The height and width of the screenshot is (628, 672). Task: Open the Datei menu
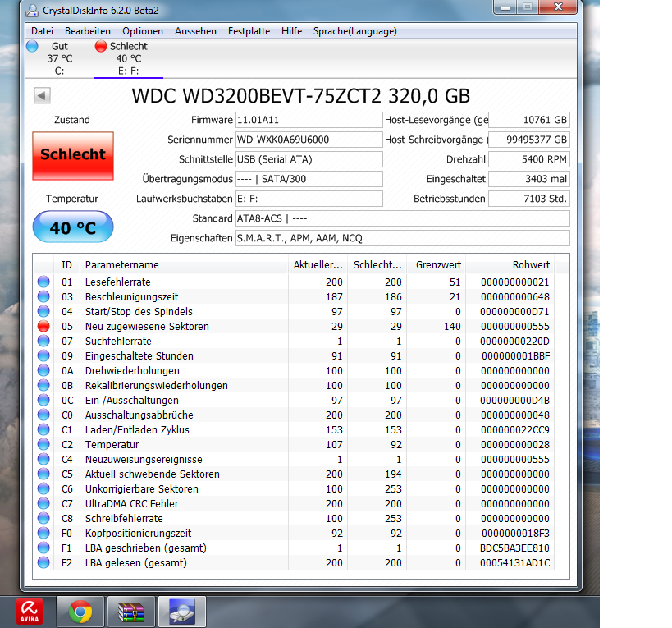(42, 31)
